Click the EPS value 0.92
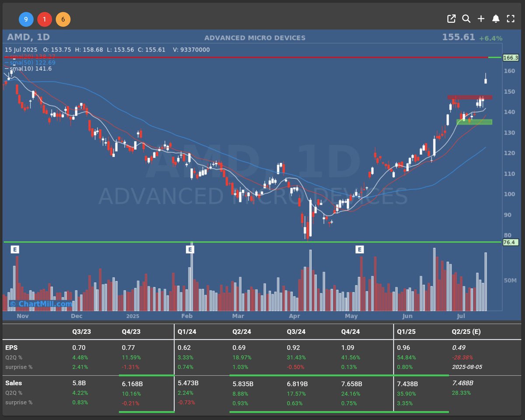The image size is (525, 420). tap(294, 349)
